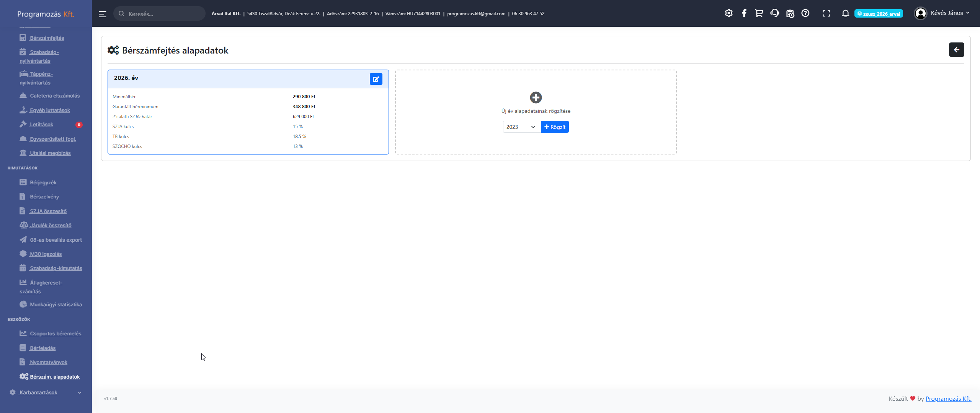Open the calendar clock icon
980x413 pixels.
(x=790, y=13)
